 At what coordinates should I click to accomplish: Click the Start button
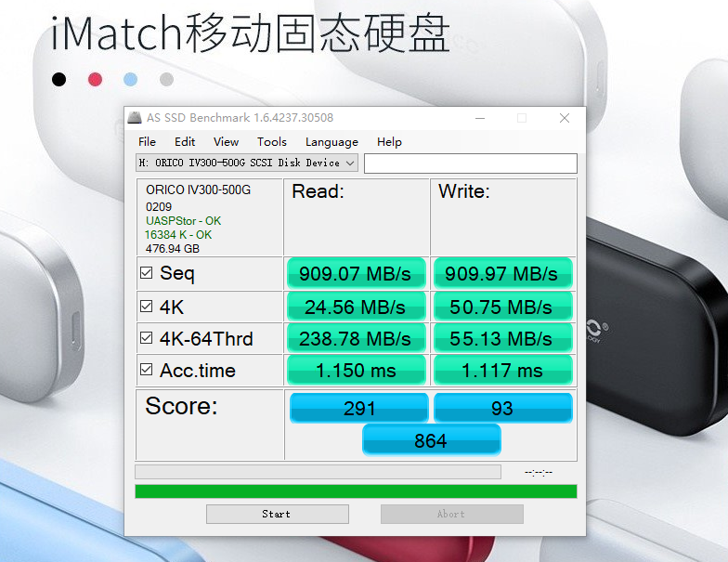pos(277,514)
